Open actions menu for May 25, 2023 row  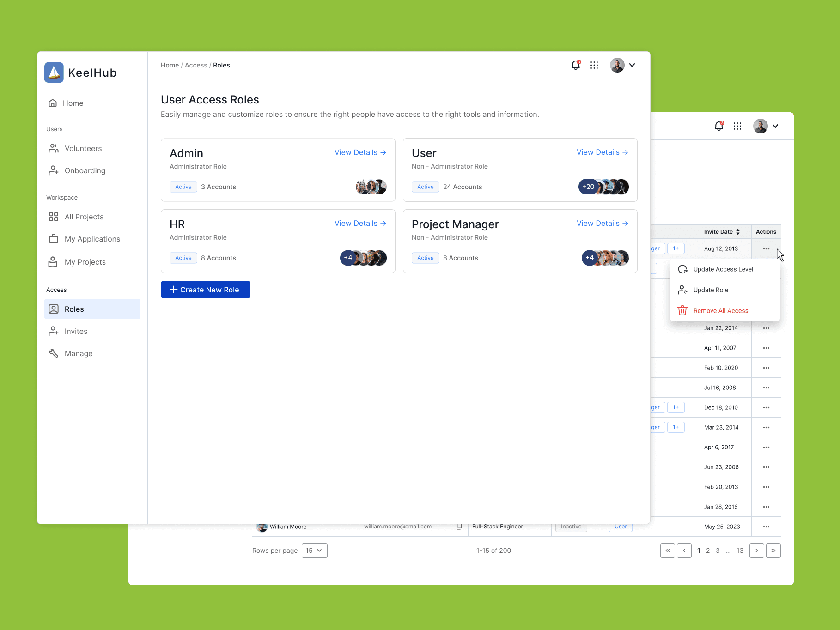pos(766,527)
